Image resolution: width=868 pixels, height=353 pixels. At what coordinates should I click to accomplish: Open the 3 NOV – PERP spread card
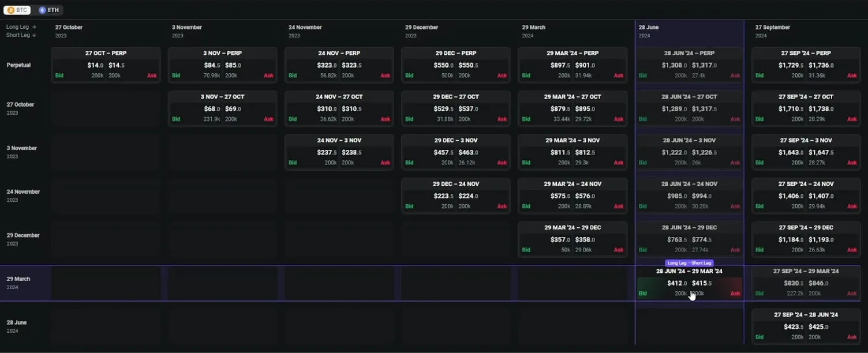coord(223,65)
